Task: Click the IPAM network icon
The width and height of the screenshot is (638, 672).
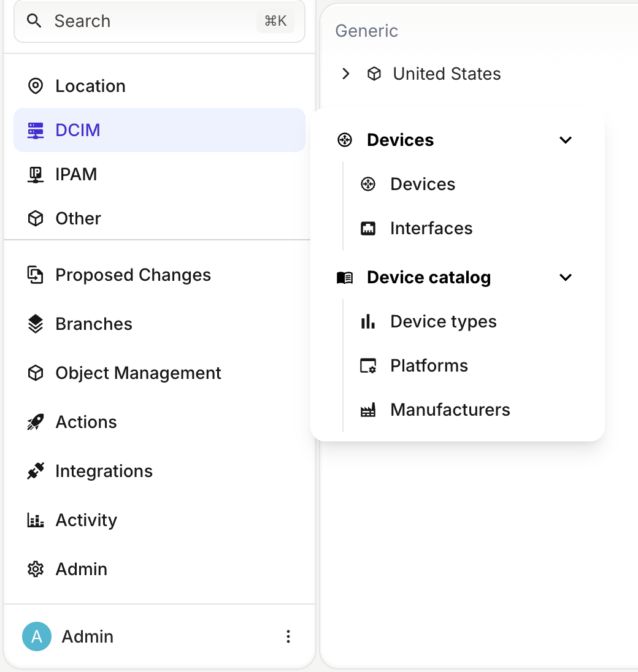Action: coord(36,174)
